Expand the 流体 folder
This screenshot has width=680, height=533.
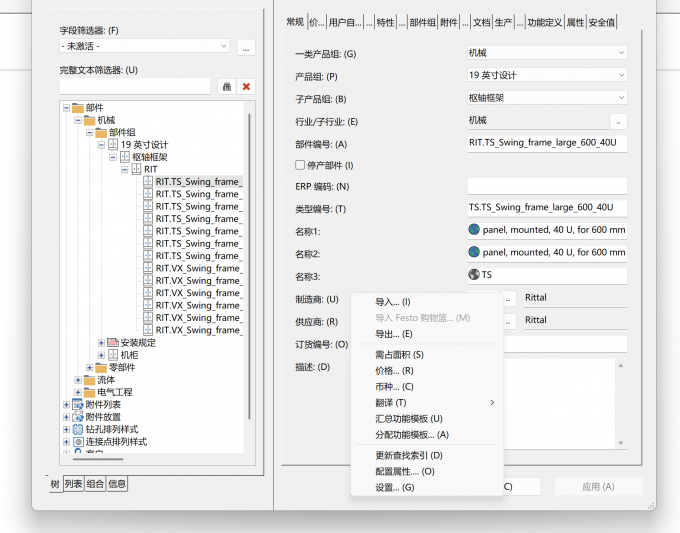pyautogui.click(x=78, y=380)
